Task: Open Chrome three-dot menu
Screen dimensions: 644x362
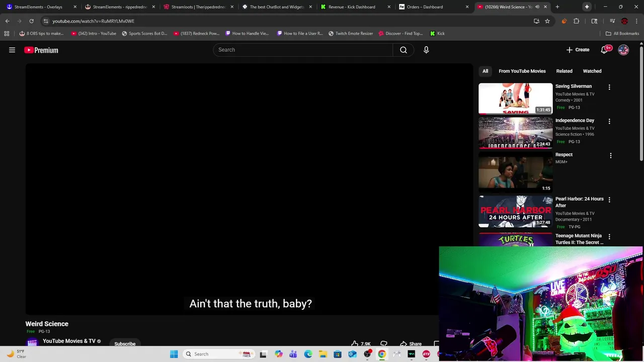Action: point(636,21)
